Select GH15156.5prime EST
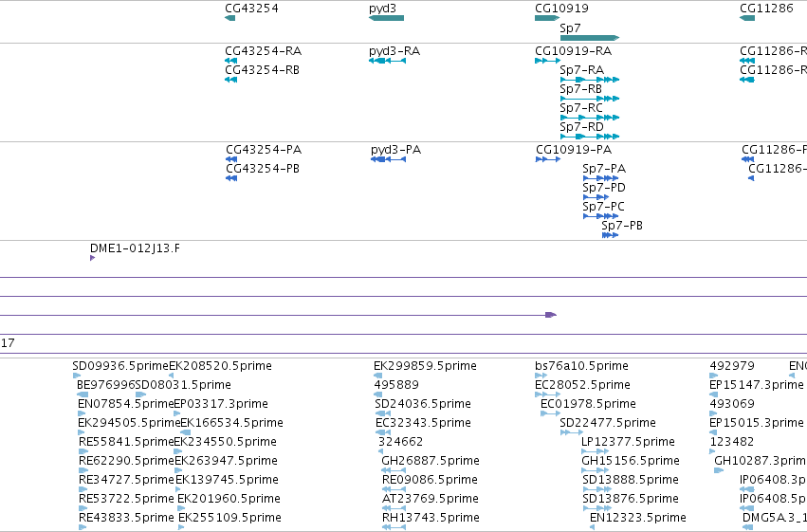This screenshot has height=532, width=807. pyautogui.click(x=631, y=462)
